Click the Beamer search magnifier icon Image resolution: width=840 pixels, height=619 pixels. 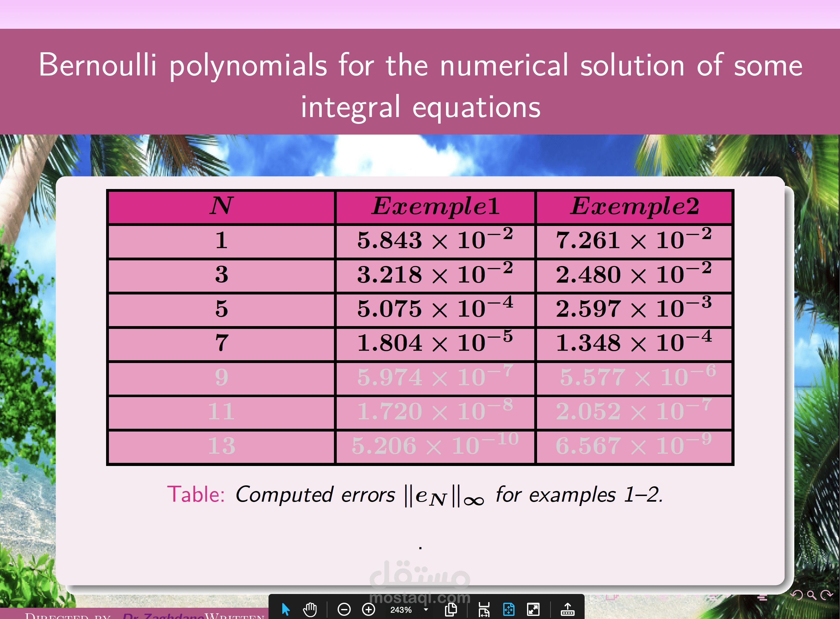pos(811,595)
